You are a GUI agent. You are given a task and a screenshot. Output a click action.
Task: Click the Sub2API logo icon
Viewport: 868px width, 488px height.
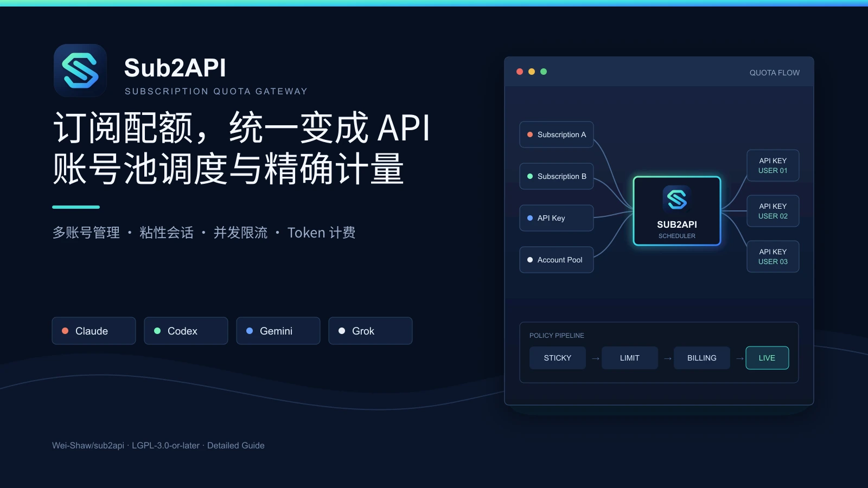(x=80, y=70)
